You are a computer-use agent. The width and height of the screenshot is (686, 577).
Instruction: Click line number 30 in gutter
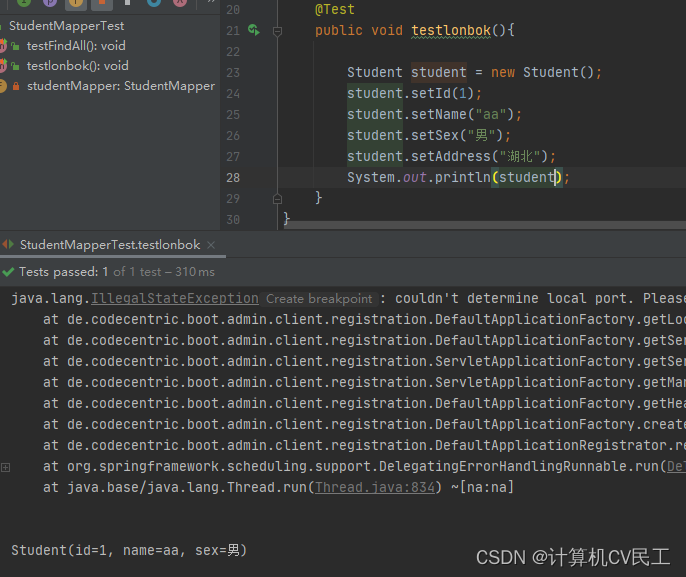[x=233, y=220]
